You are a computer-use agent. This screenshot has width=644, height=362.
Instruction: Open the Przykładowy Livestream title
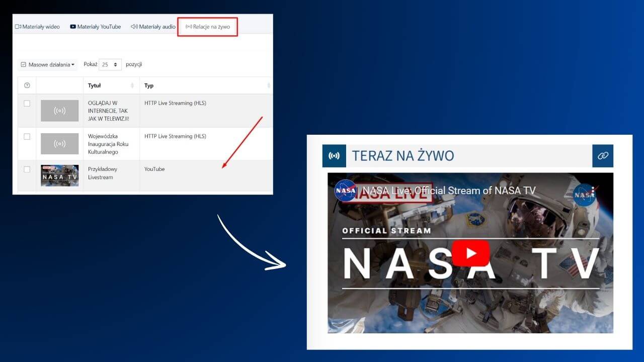tap(103, 173)
